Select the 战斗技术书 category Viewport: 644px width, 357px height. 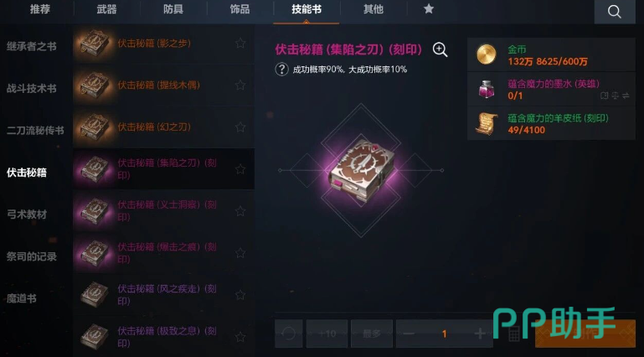[32, 88]
